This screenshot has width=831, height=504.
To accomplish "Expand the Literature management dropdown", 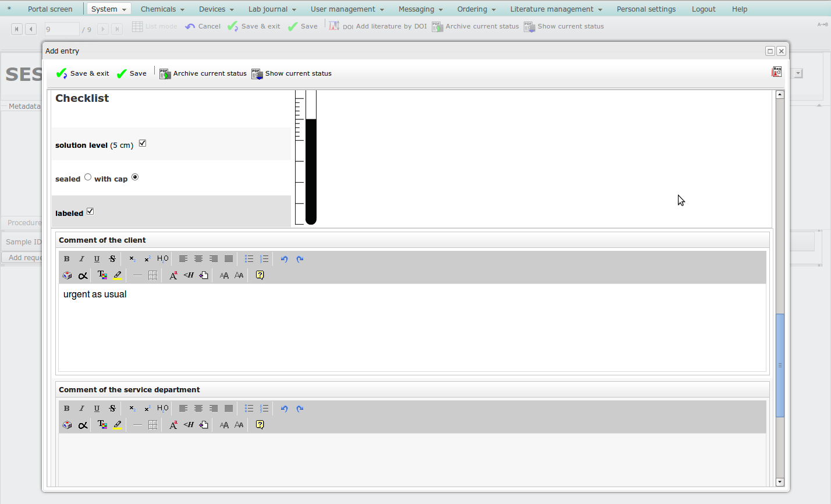I will point(556,9).
